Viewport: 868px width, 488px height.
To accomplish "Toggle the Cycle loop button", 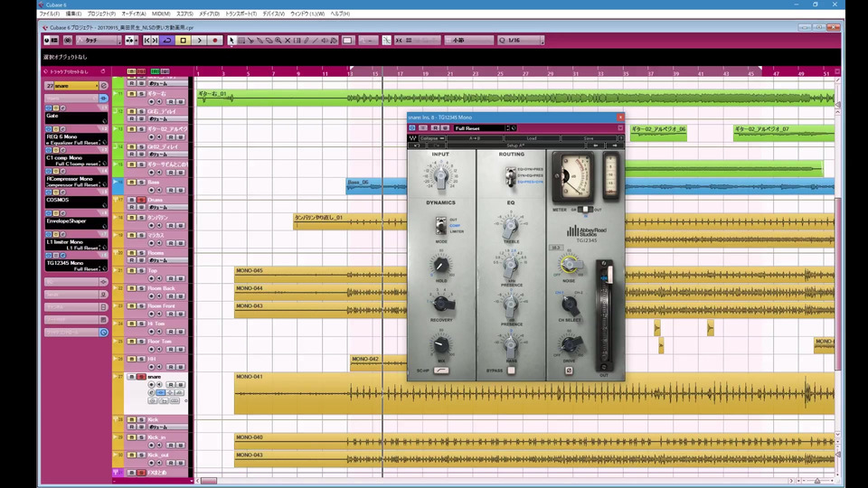I will (x=167, y=41).
